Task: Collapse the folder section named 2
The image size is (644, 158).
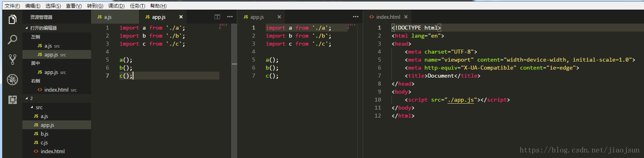Action: click(x=57, y=98)
